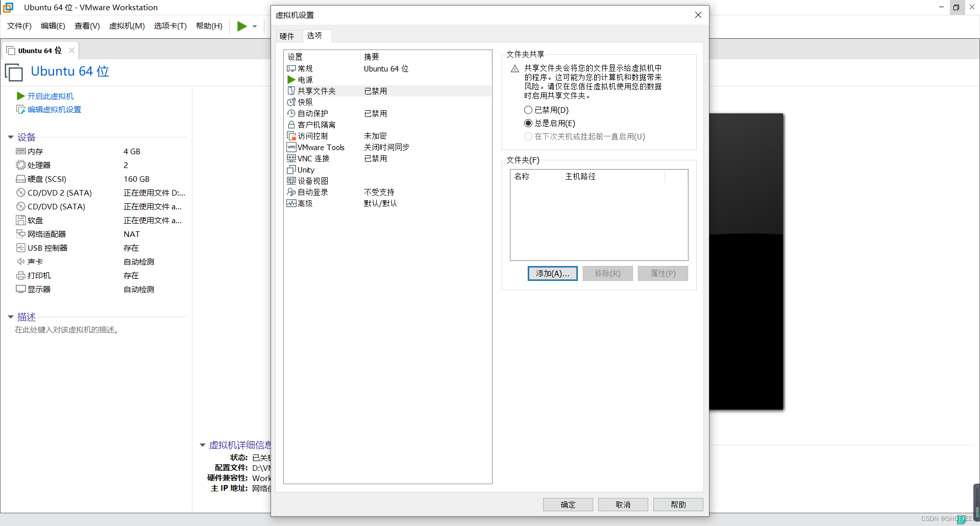Open the power button dropdown arrow
The width and height of the screenshot is (980, 526).
point(254,26)
